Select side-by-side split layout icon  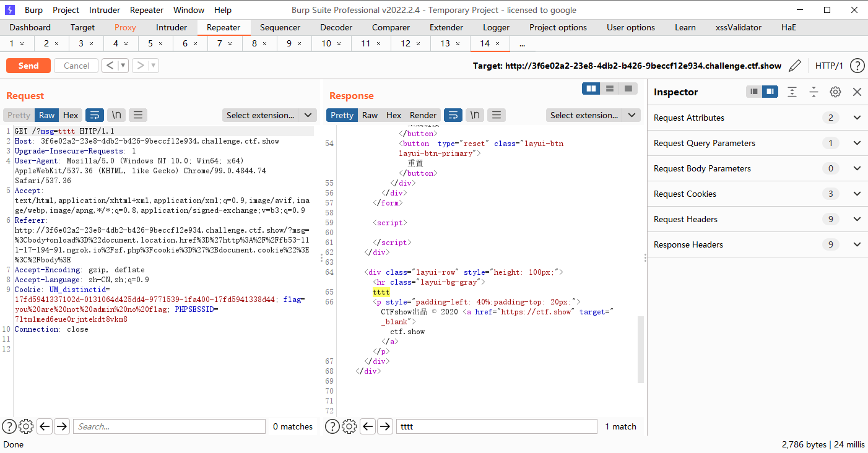click(x=591, y=89)
